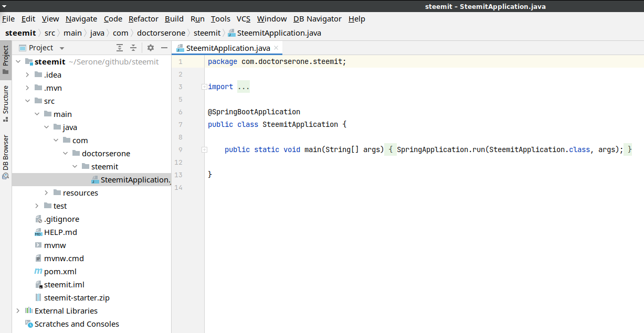This screenshot has height=333, width=644.
Task: Expand External Libraries node
Action: (18, 311)
